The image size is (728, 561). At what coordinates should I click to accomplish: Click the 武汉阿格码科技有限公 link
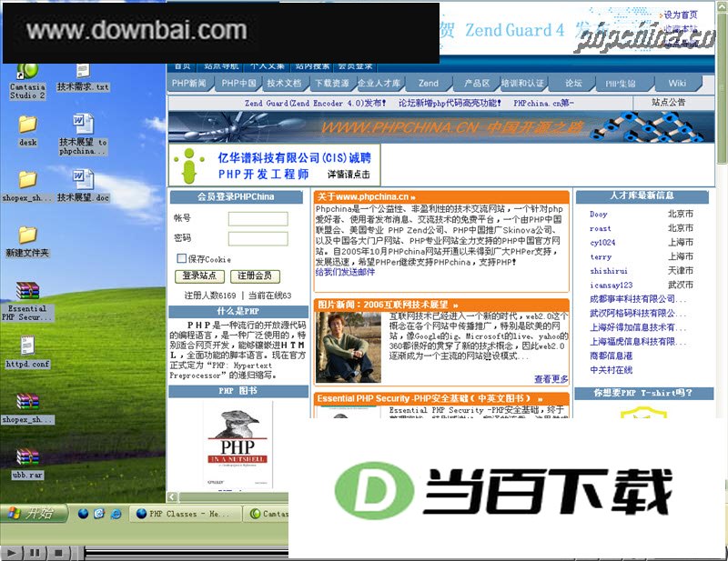click(x=638, y=313)
